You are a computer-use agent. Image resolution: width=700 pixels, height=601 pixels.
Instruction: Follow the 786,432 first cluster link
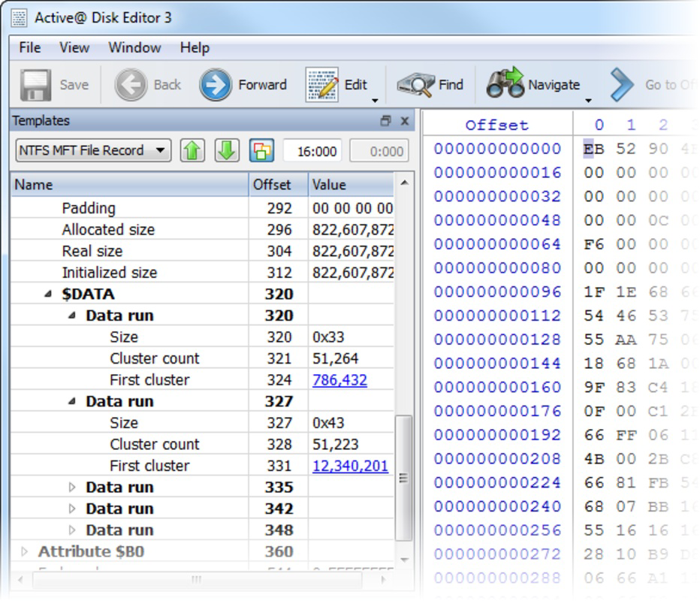(339, 380)
